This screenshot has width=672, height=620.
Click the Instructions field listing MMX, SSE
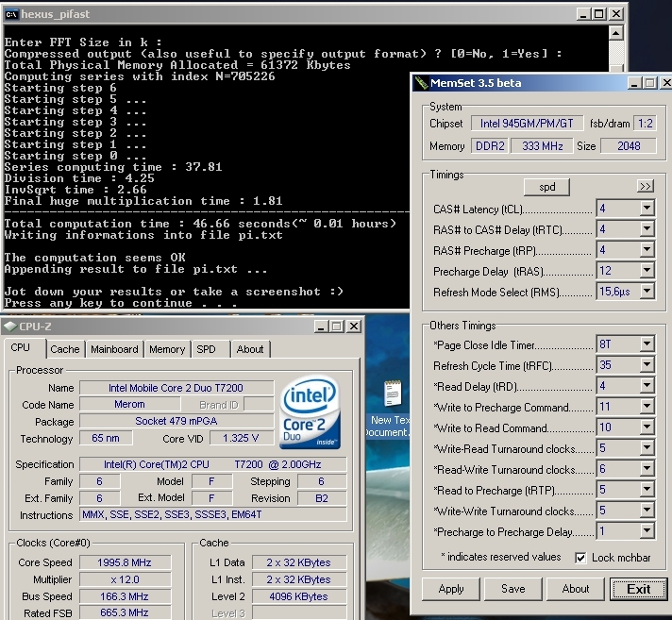[213, 514]
